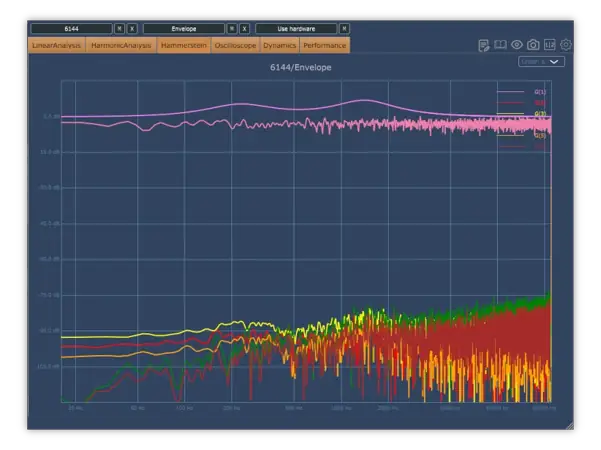Image resolution: width=601 pixels, height=450 pixels.
Task: Click the R button next to 6144 field
Action: click(x=120, y=29)
